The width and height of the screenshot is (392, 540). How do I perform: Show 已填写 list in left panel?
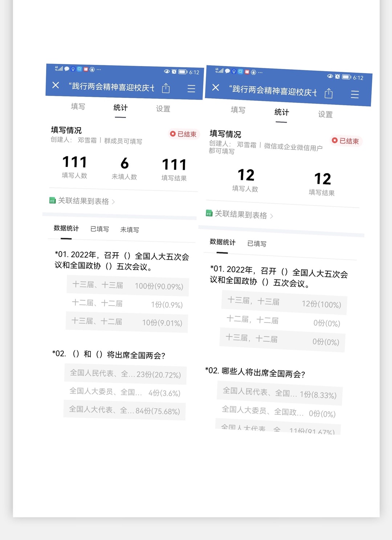click(99, 229)
